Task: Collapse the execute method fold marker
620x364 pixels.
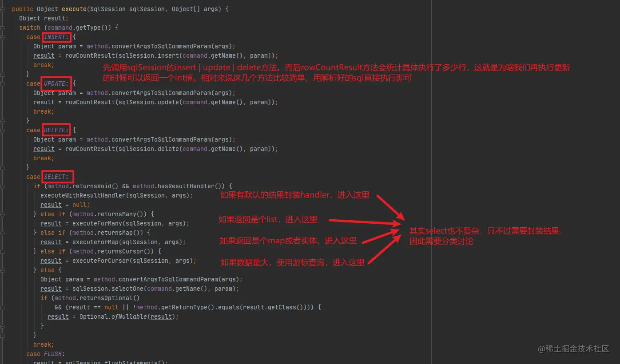Action: (x=2, y=9)
